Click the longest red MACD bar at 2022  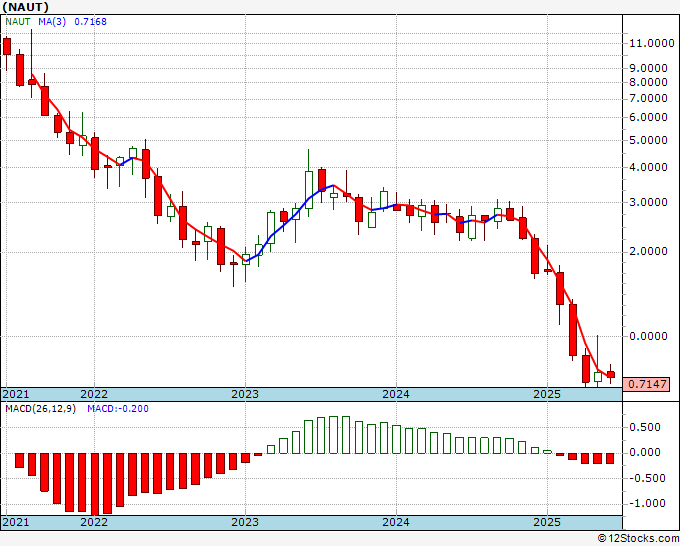point(95,484)
